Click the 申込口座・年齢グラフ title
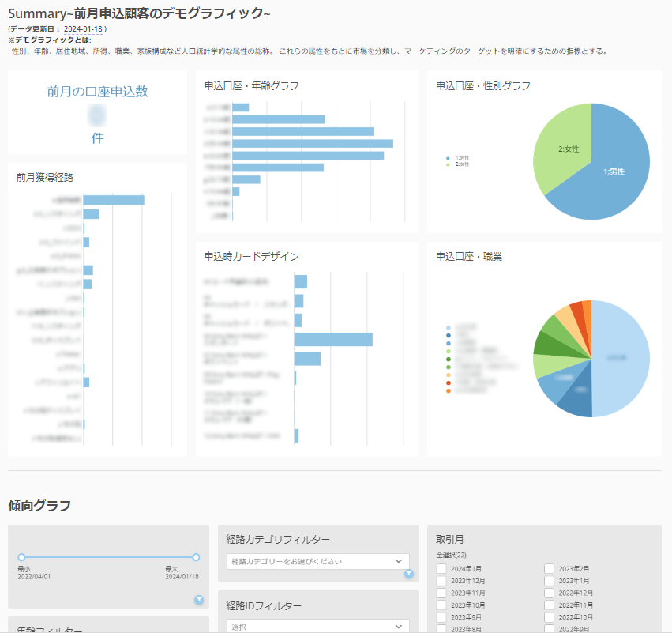The image size is (672, 633). [x=252, y=86]
